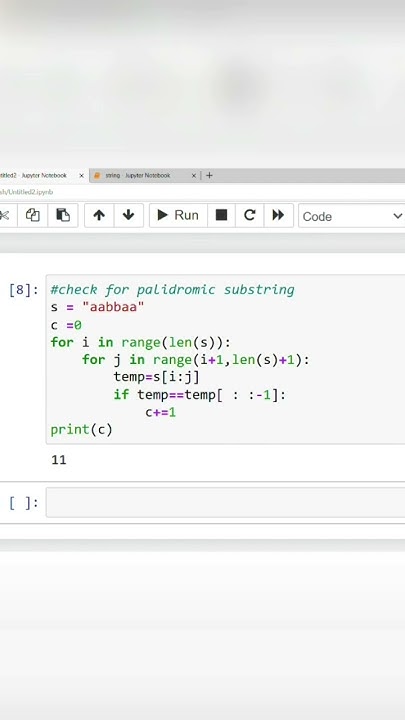
Task: Move selected cell down
Action: pos(129,215)
